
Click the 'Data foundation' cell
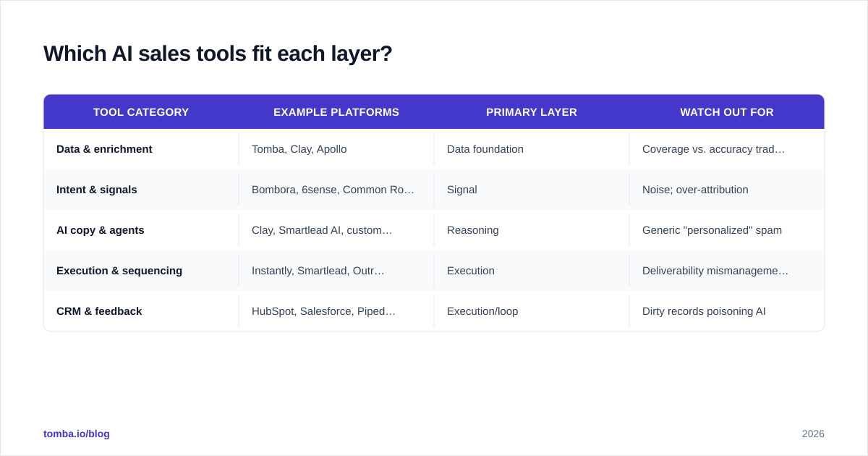[485, 149]
